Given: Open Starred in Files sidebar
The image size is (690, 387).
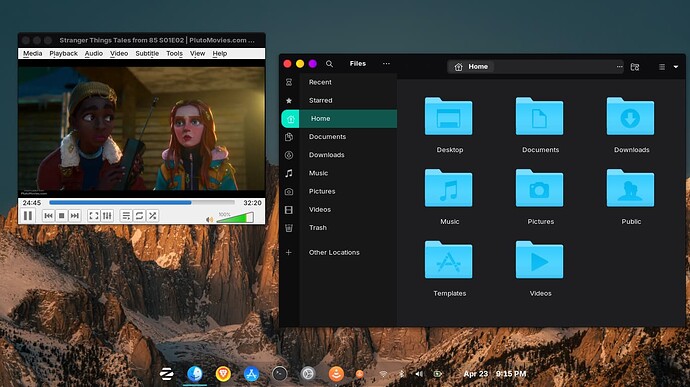Looking at the screenshot, I should tap(320, 100).
